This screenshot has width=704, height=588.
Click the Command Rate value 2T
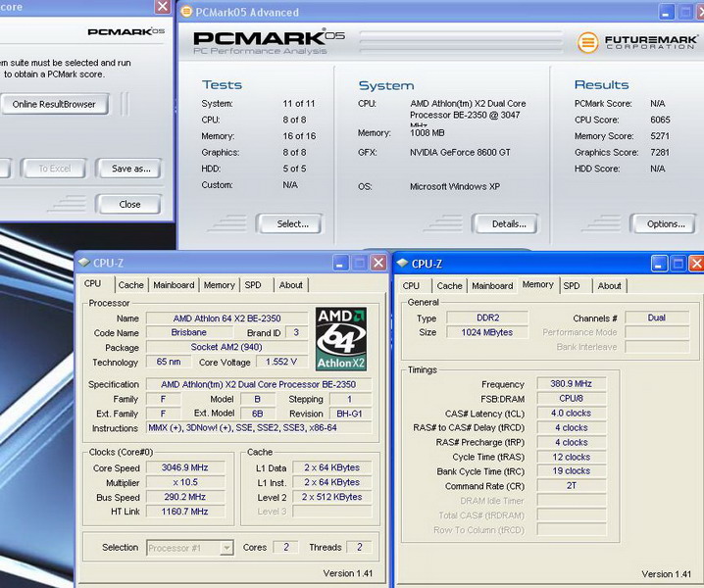pos(571,486)
